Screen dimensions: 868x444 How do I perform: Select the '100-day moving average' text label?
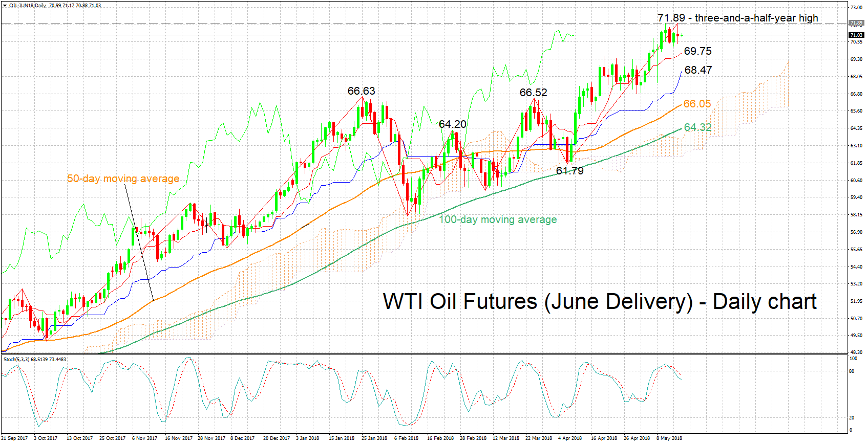(498, 219)
